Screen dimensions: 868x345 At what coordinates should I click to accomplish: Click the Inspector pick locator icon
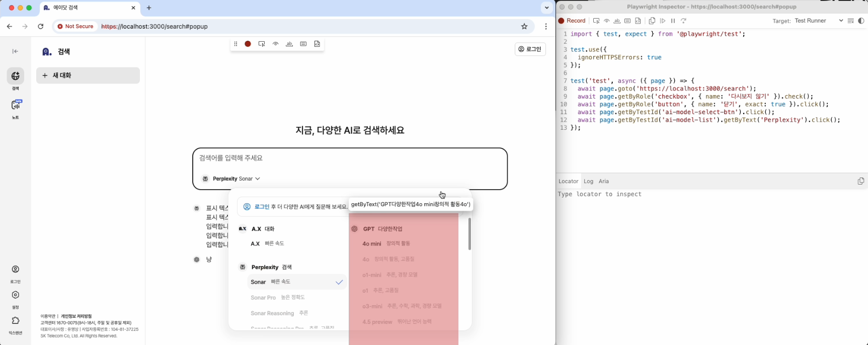click(596, 21)
